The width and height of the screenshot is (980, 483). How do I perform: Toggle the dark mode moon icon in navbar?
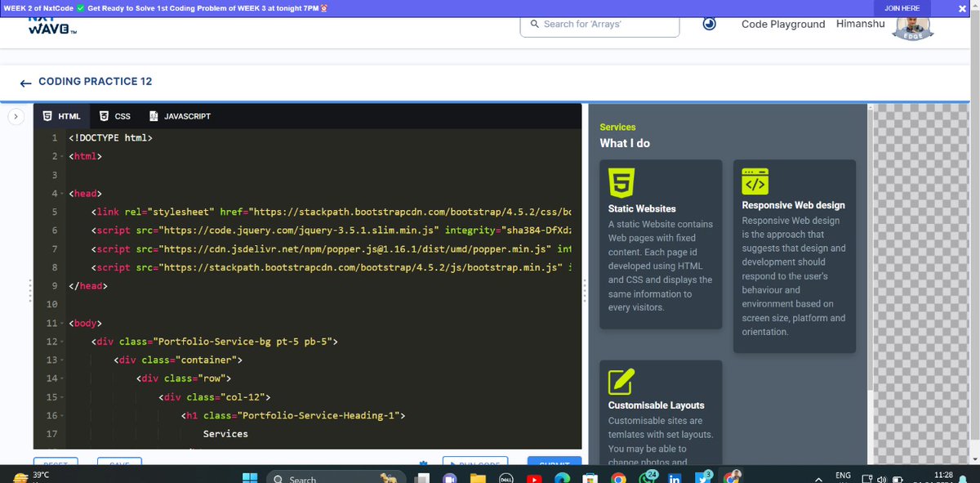tap(709, 24)
